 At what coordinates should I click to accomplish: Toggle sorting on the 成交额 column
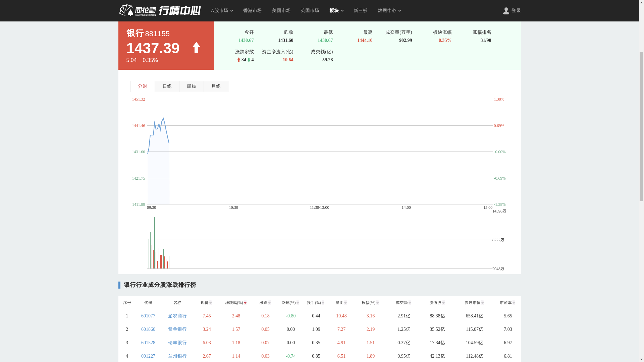tap(410, 302)
